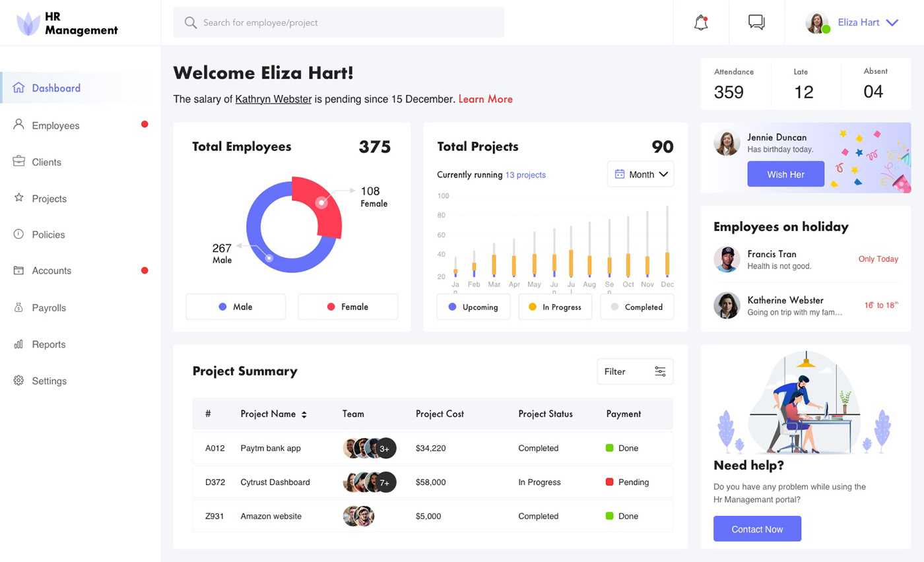Screen dimensions: 924x562
Task: Click the Projects star icon
Action: [x=18, y=198]
